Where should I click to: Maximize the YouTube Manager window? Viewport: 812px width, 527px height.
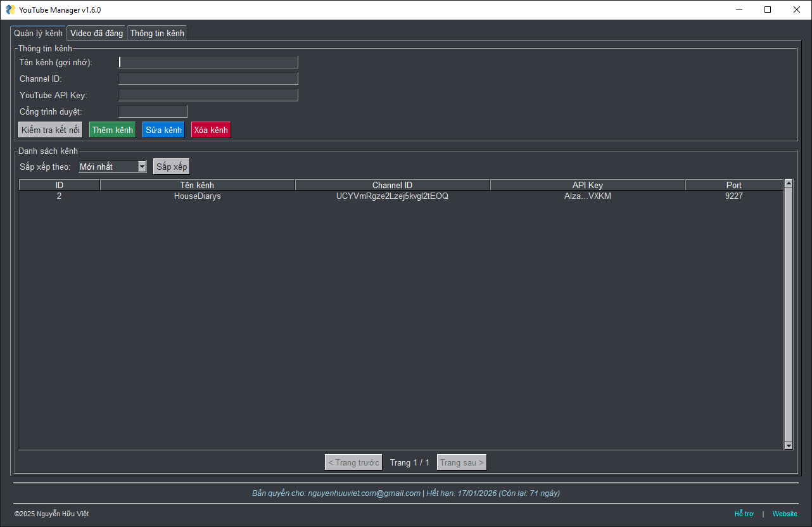(768, 10)
